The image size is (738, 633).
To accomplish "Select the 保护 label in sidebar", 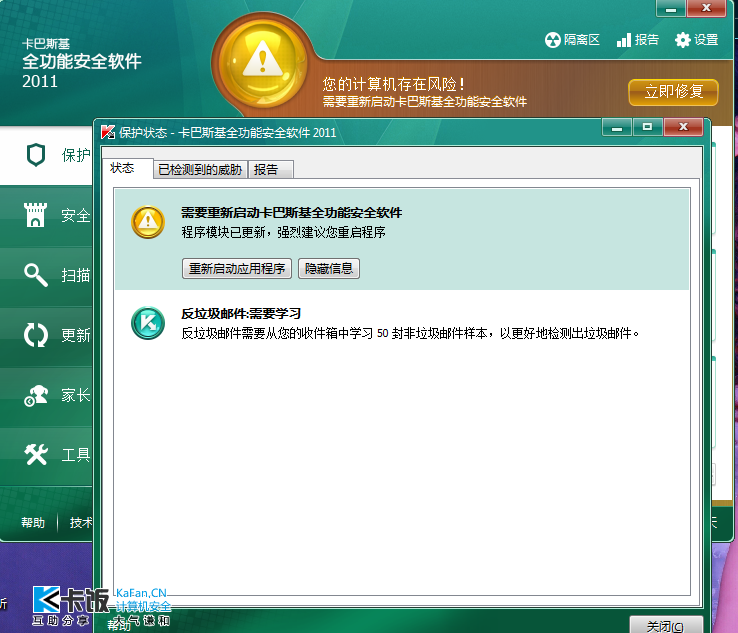I will coord(75,155).
